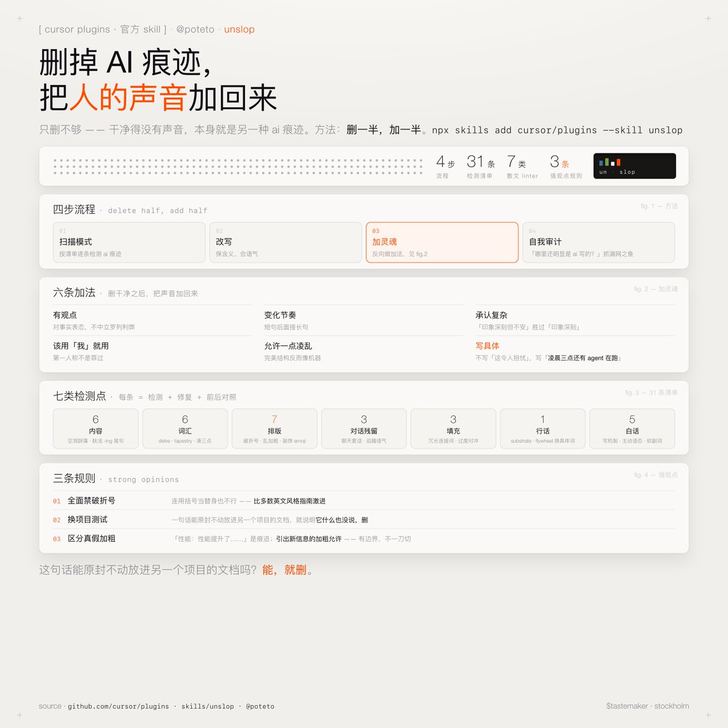This screenshot has height=728, width=728.
Task: Select step card 02 '改写'
Action: tap(286, 243)
